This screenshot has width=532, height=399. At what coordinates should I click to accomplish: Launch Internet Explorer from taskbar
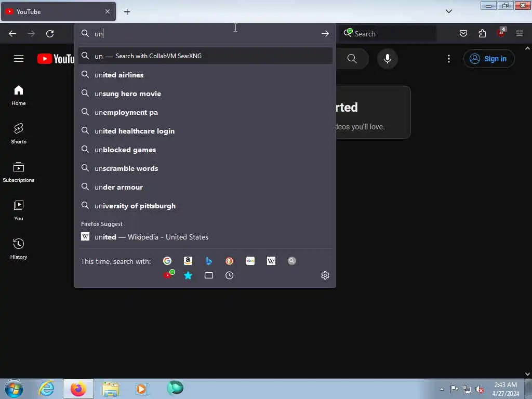click(46, 389)
